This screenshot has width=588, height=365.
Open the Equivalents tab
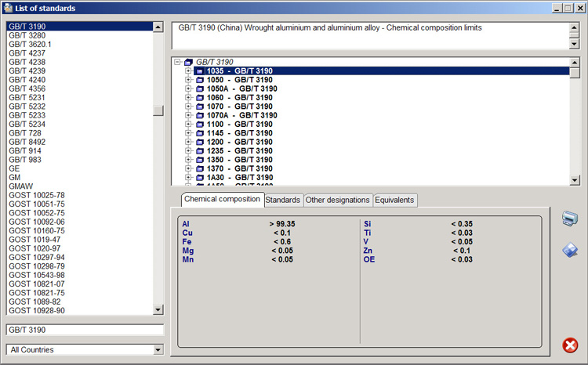point(394,200)
